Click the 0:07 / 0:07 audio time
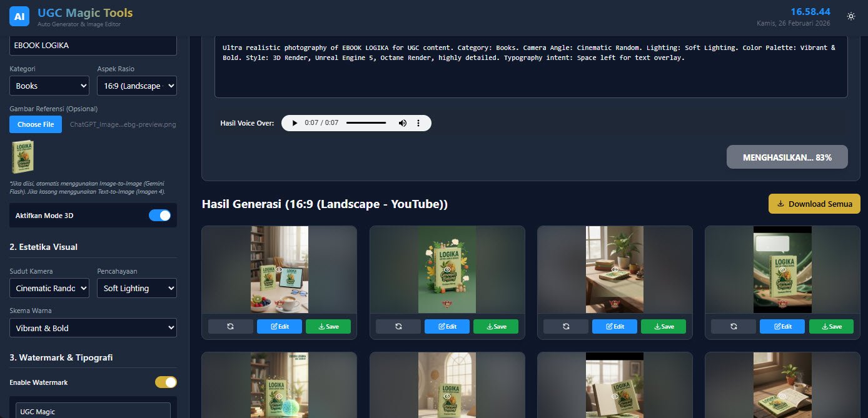The image size is (868, 418). coord(321,123)
